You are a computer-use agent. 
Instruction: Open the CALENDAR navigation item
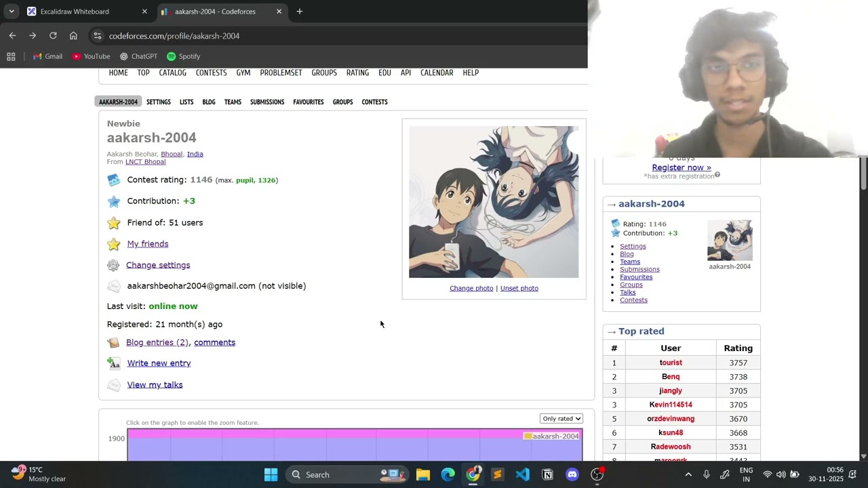pyautogui.click(x=437, y=73)
